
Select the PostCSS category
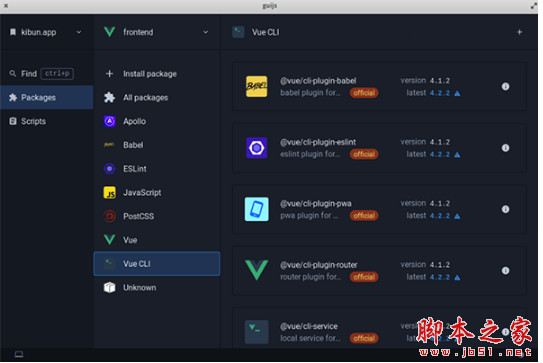[x=157, y=216]
